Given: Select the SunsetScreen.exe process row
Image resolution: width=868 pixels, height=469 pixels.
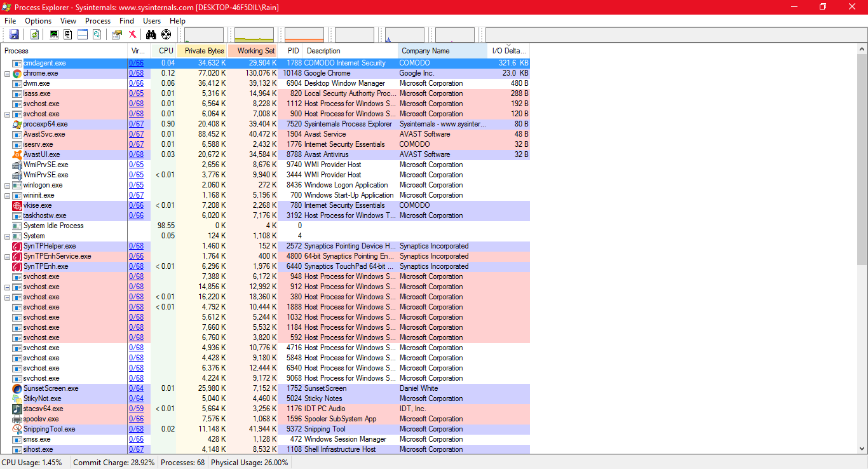Looking at the screenshot, I should [51, 388].
